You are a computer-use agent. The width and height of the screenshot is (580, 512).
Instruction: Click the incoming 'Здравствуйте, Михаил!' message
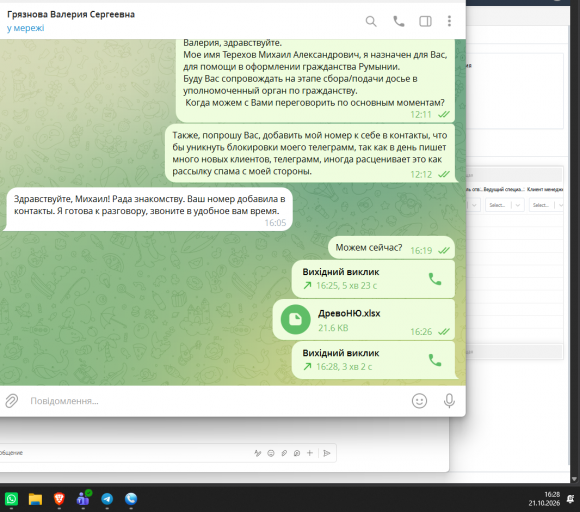[149, 209]
